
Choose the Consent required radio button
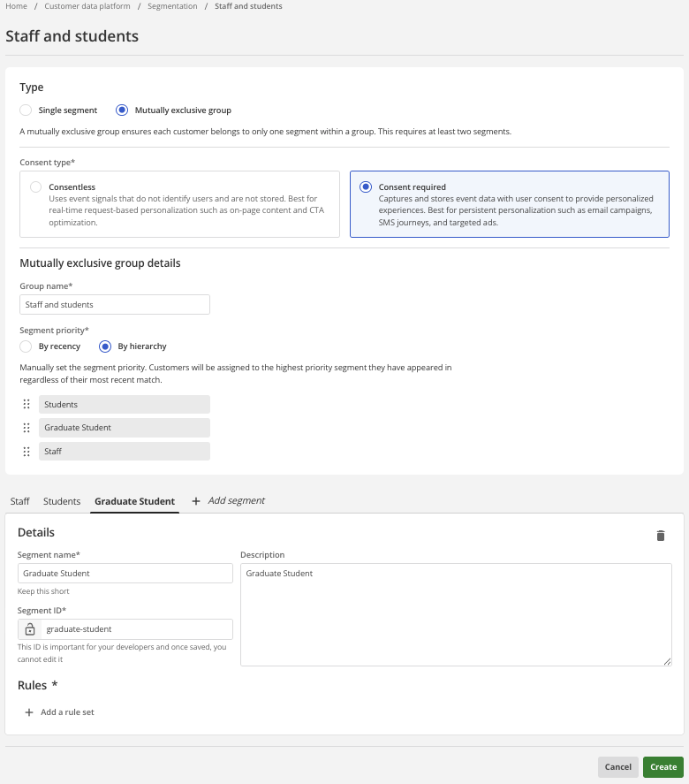(366, 187)
